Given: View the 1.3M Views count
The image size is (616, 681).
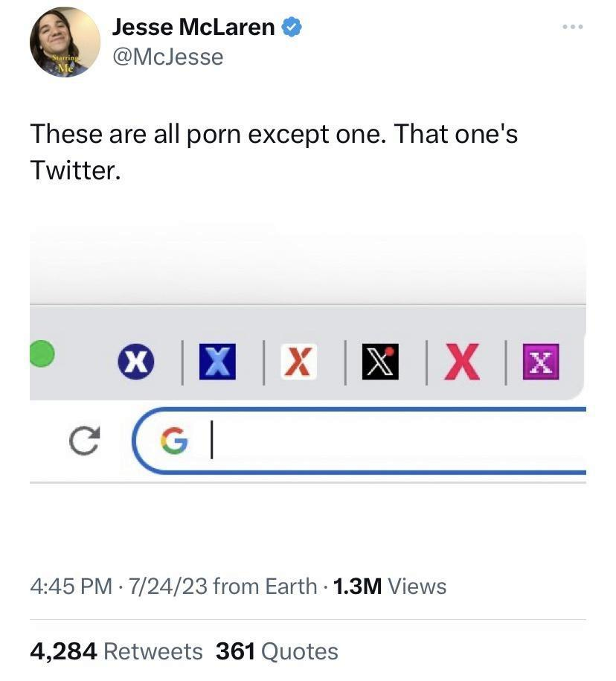Looking at the screenshot, I should (390, 586).
